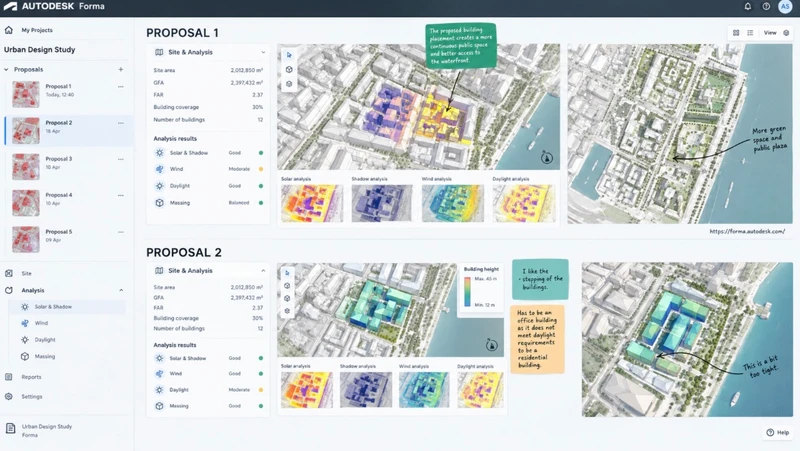
Task: Click Proposal 1 Massing result row
Action: click(x=208, y=203)
